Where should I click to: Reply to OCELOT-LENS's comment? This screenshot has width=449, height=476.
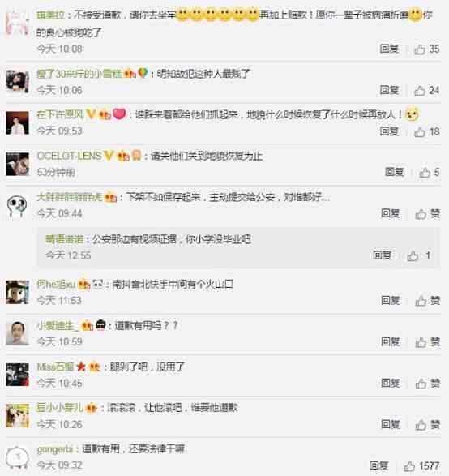pyautogui.click(x=395, y=172)
